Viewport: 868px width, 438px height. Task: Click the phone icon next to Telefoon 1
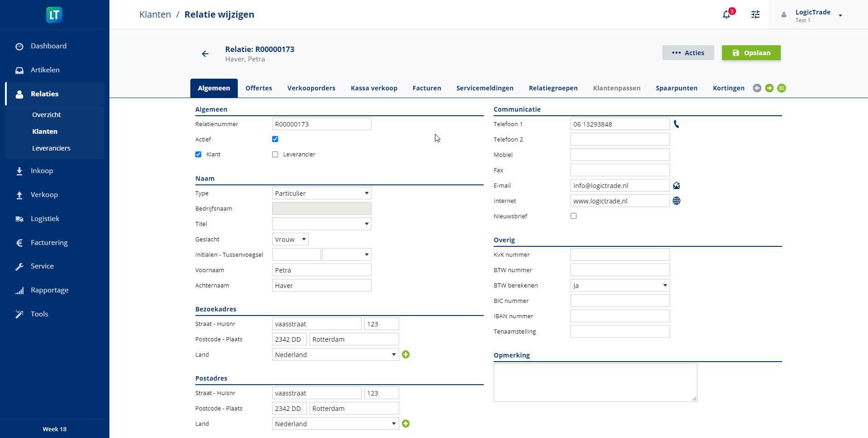click(676, 124)
